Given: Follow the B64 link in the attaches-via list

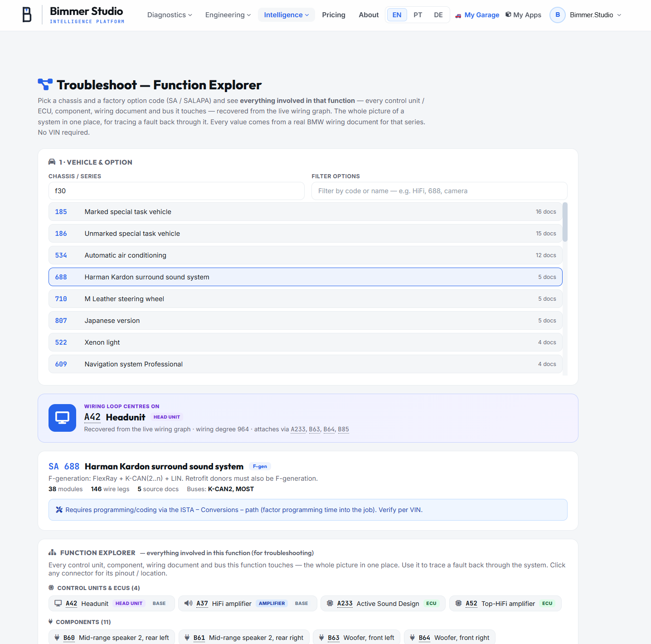Looking at the screenshot, I should 329,429.
